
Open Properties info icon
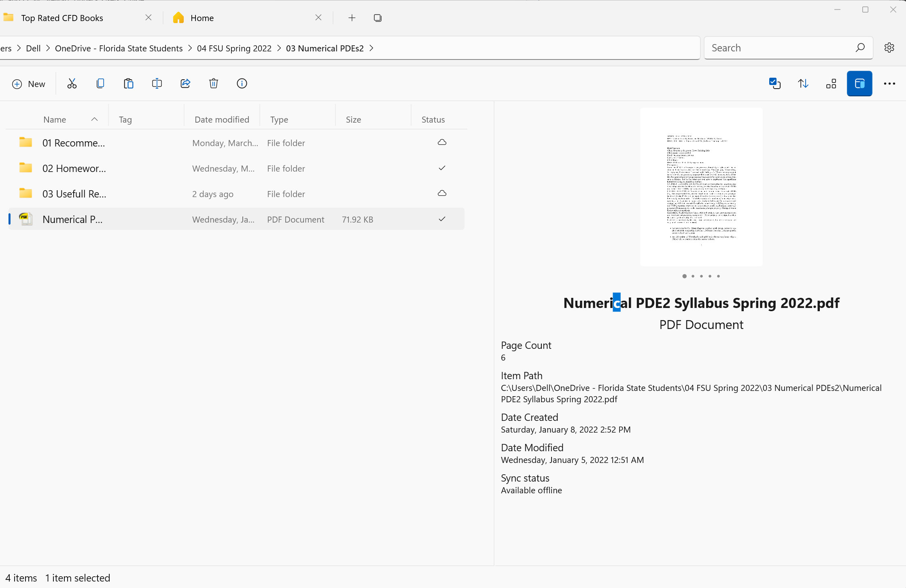(242, 84)
